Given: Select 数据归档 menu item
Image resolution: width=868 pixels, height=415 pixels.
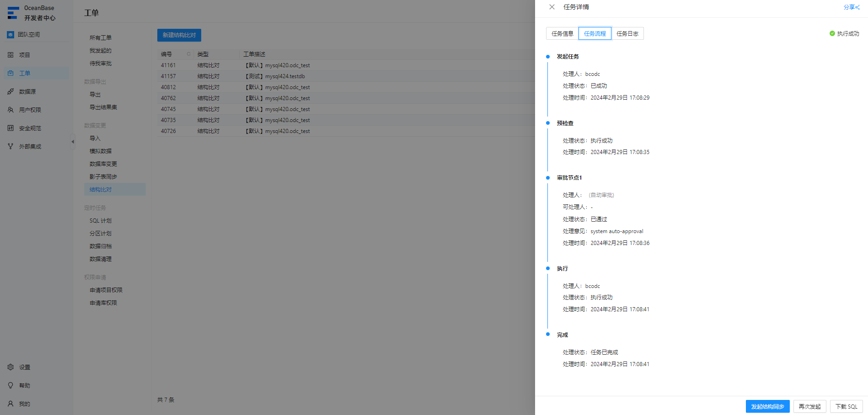Looking at the screenshot, I should (101, 246).
